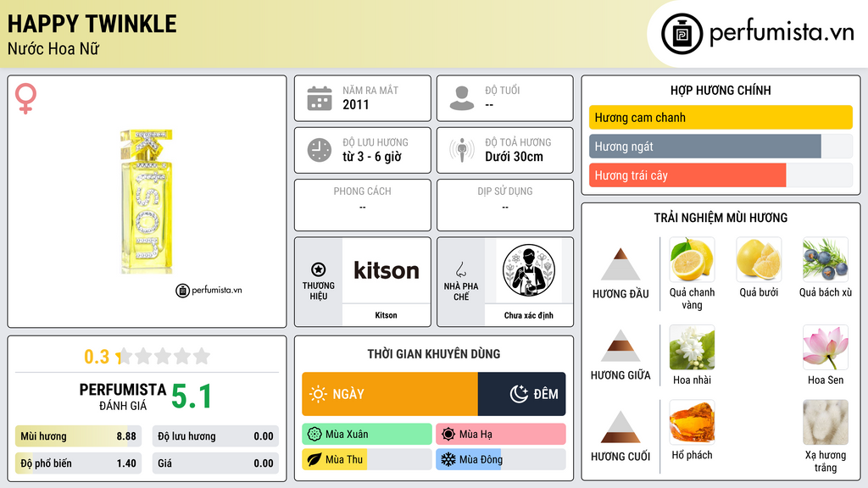Click the clock icon for Độ lưu hương
Screen dimensions: 868x488
point(320,150)
